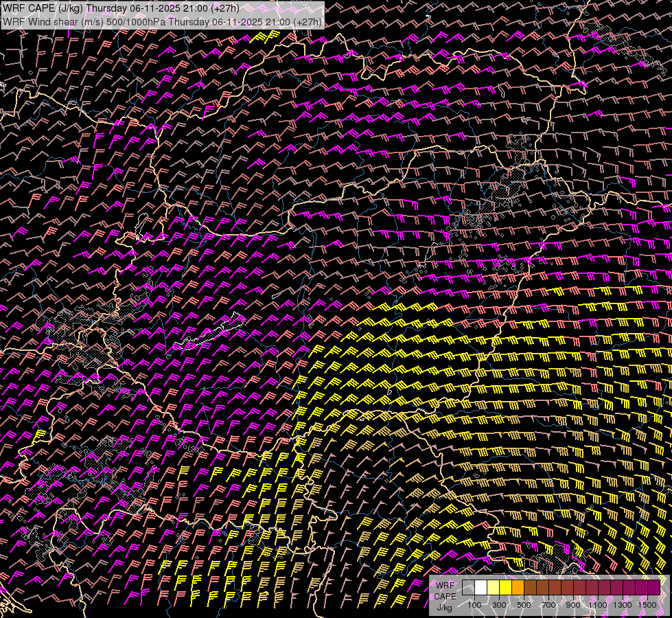Select the bright yellow legend swatch

coord(505,588)
